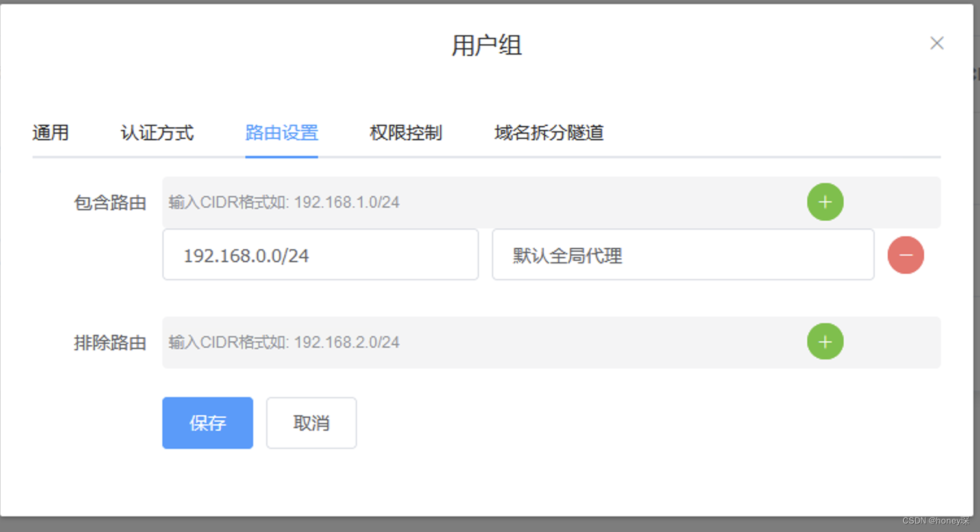This screenshot has height=532, width=980.
Task: Edit the 默认全局代理 note field
Action: (x=683, y=255)
